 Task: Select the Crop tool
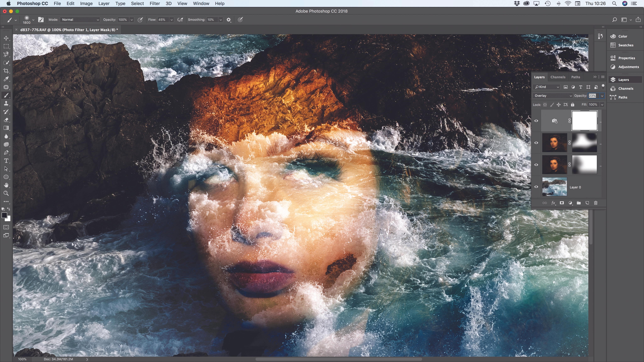tap(6, 71)
